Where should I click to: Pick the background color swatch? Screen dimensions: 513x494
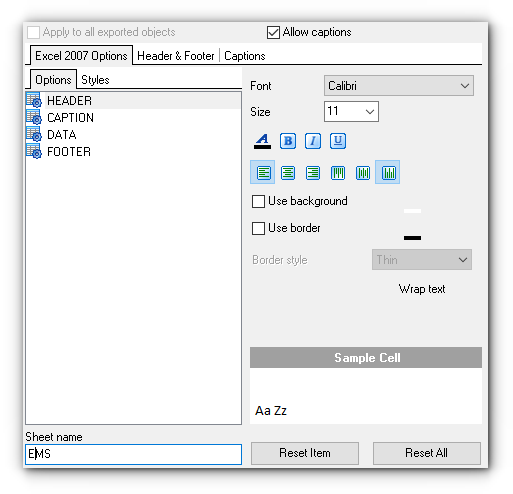412,211
